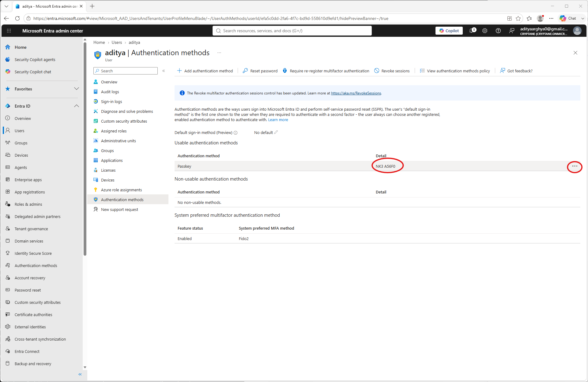Viewport: 588px width, 382px height.
Task: Open the app launcher waffle icon
Action: (x=9, y=31)
